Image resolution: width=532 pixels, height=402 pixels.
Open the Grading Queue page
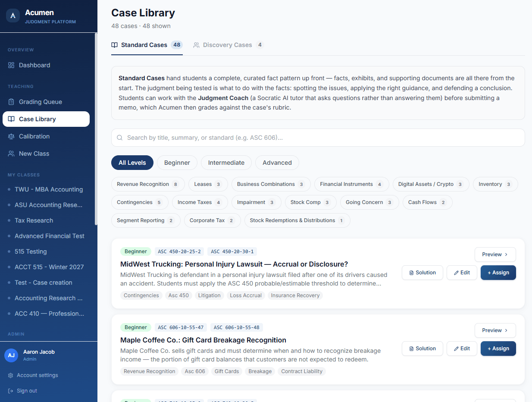click(46, 102)
